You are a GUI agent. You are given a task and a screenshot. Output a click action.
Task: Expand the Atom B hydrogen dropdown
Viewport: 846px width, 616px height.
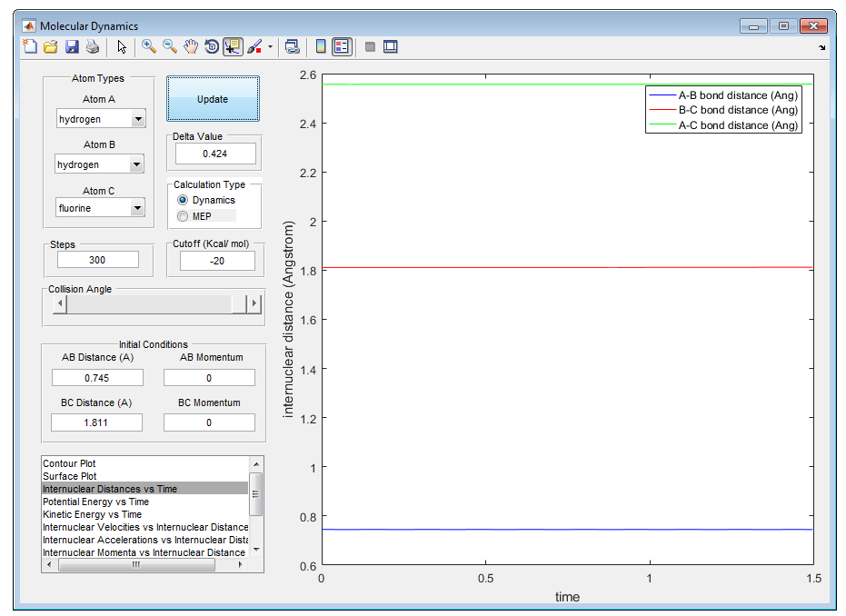135,164
